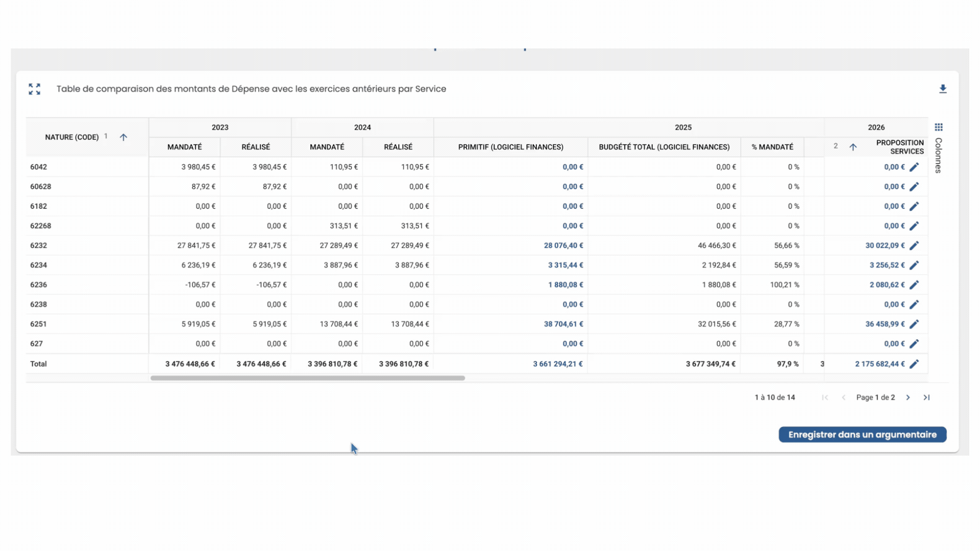
Task: Select budgété value 46 466,30 €
Action: 717,245
